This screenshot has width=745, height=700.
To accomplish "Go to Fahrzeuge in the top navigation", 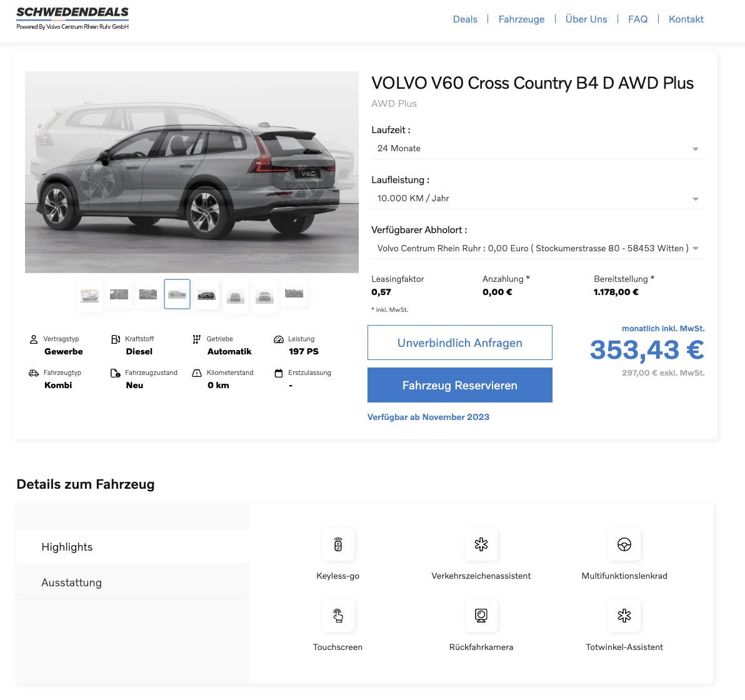I will point(522,19).
